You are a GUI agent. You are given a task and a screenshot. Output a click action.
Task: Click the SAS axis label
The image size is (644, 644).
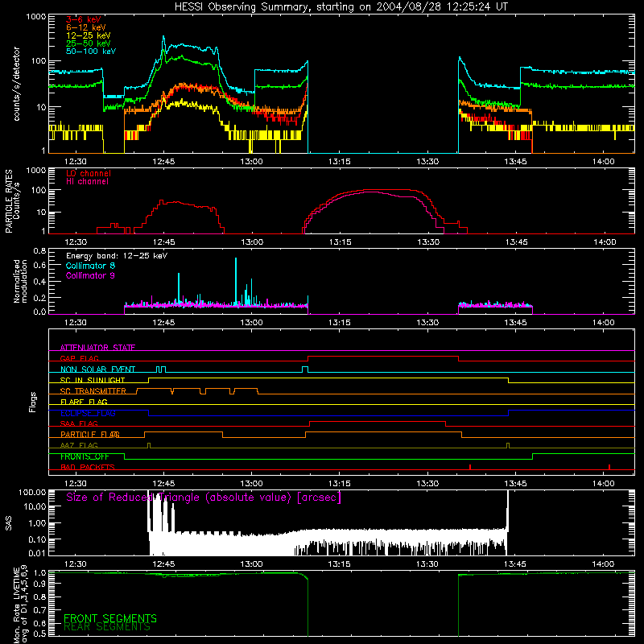pos(8,523)
